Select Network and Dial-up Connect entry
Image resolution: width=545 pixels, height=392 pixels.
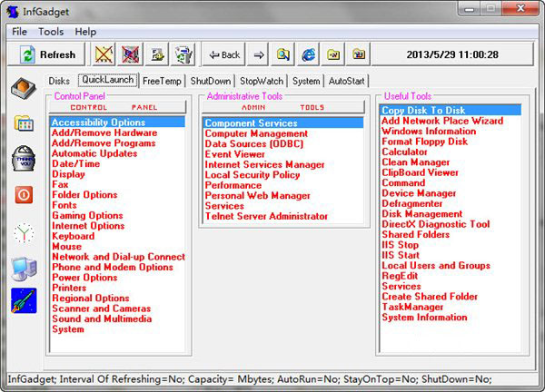[118, 257]
